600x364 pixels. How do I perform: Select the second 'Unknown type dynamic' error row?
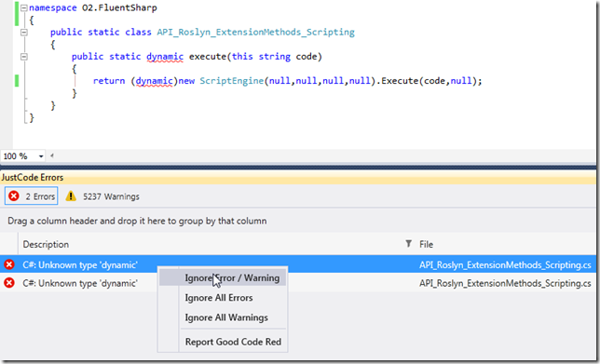(x=298, y=283)
